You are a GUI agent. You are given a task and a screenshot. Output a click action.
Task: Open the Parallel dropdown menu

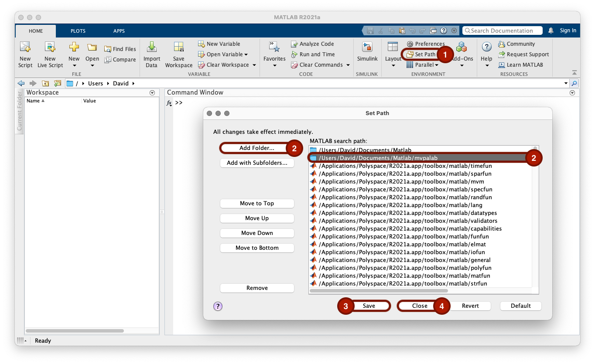tap(422, 65)
